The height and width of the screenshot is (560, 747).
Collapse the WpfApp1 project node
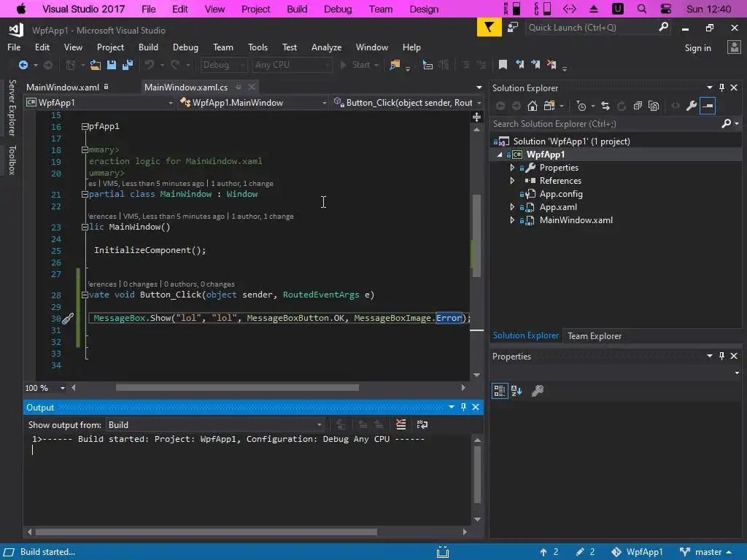tap(500, 155)
